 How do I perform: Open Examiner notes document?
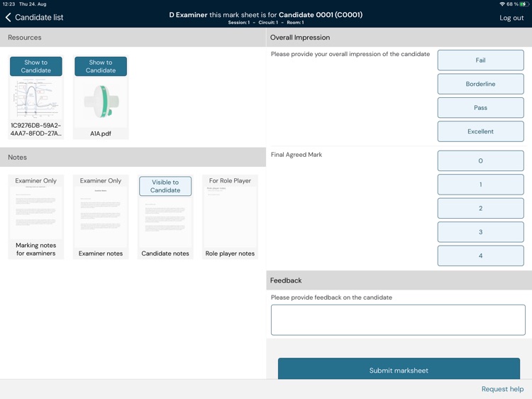(x=101, y=217)
